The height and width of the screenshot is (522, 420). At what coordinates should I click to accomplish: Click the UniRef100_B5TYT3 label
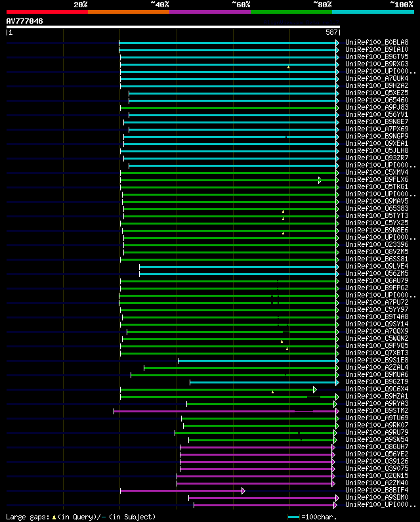(x=377, y=216)
